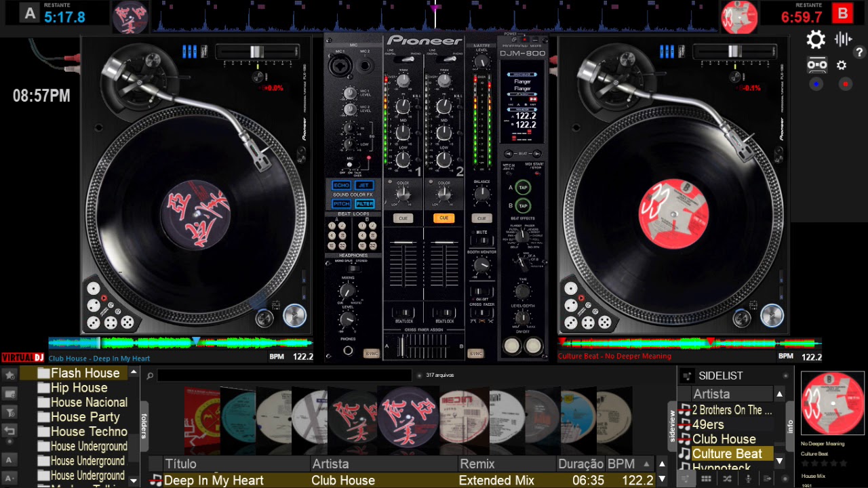Toggle the Jet sound color FX
This screenshot has height=488, width=868.
[x=364, y=185]
